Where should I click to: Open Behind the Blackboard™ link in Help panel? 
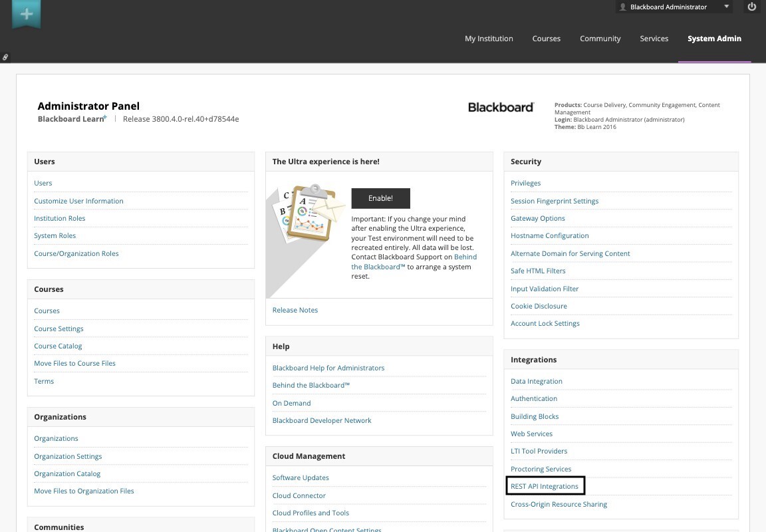pos(311,386)
